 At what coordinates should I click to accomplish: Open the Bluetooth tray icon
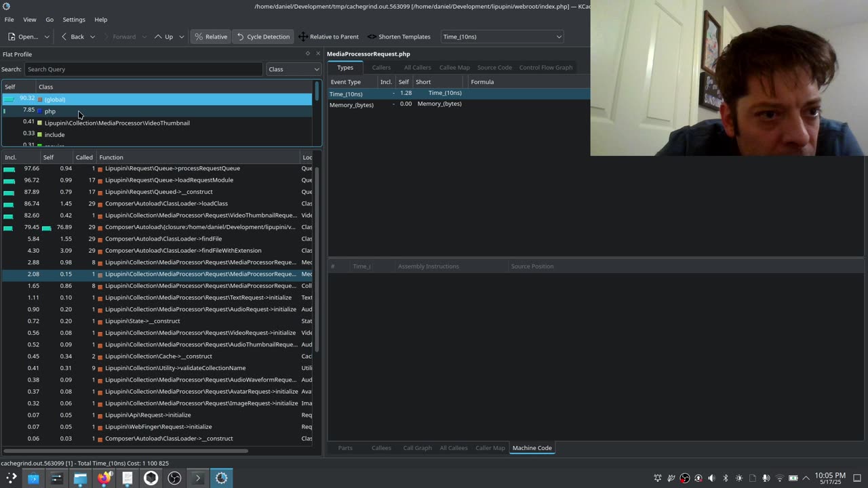pyautogui.click(x=725, y=478)
